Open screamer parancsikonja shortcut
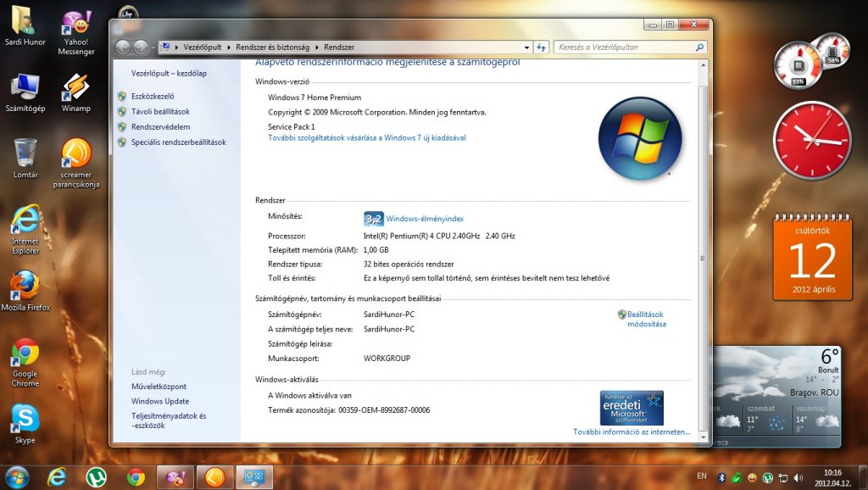 tap(75, 164)
